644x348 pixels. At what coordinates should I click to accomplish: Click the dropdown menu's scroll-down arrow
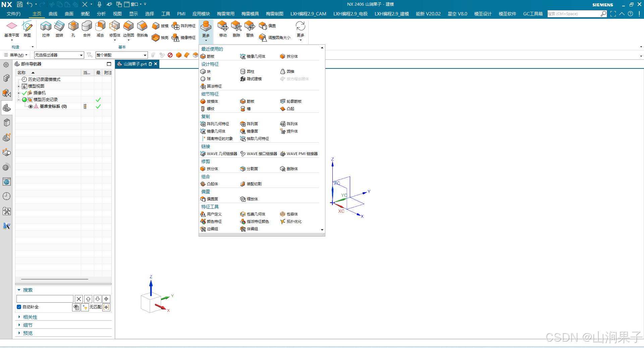[322, 230]
